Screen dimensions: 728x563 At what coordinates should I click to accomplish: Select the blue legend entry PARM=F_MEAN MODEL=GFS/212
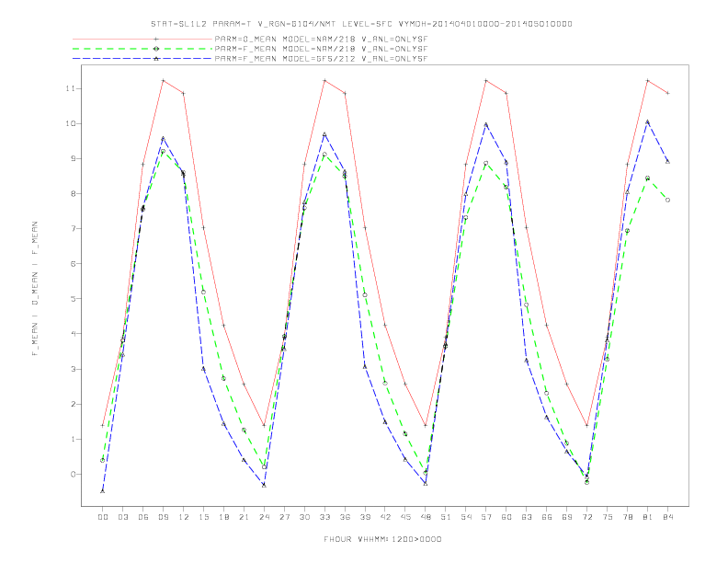[321, 59]
